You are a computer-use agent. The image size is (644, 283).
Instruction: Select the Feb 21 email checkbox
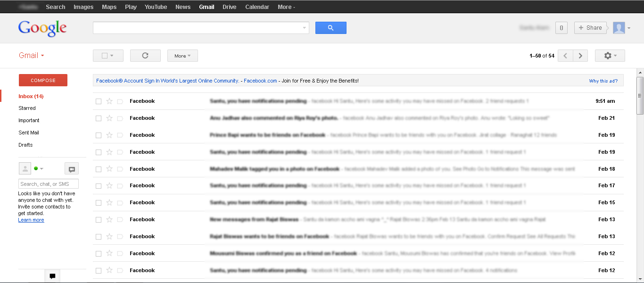[x=99, y=118]
